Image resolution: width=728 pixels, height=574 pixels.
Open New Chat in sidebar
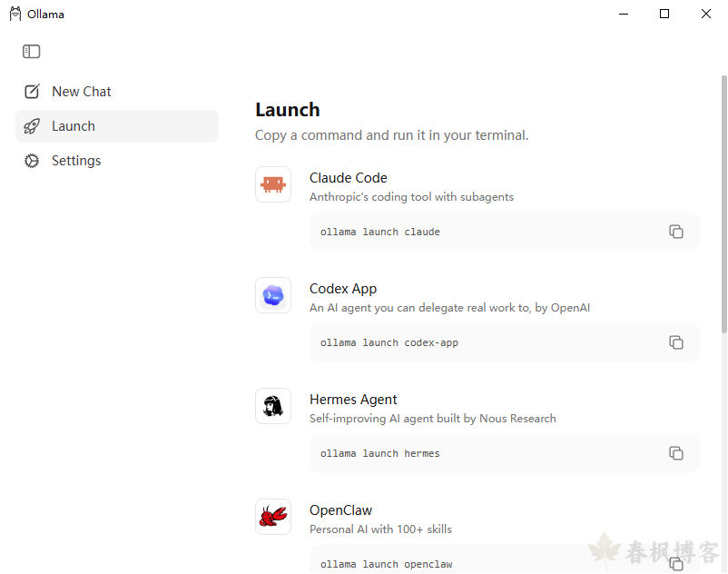click(117, 92)
